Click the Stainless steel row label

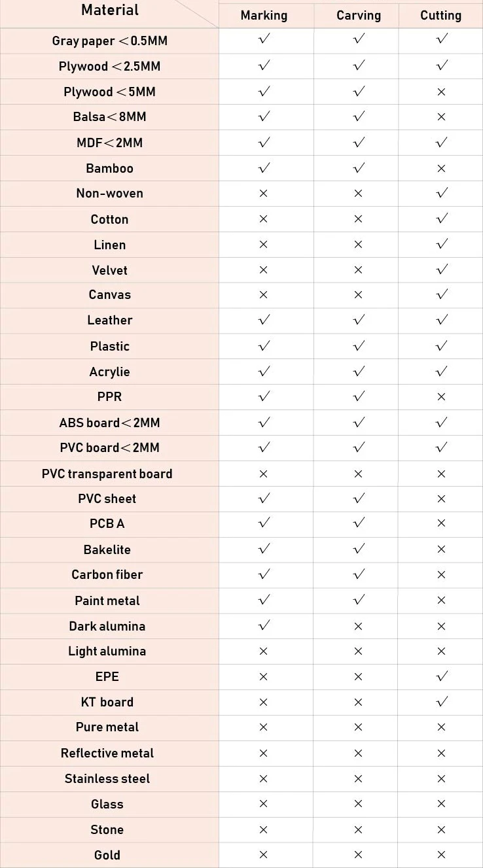pyautogui.click(x=107, y=778)
